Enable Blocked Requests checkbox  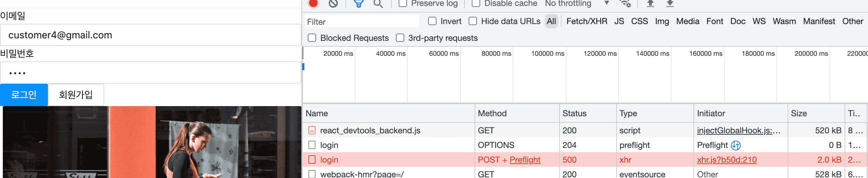pyautogui.click(x=312, y=38)
